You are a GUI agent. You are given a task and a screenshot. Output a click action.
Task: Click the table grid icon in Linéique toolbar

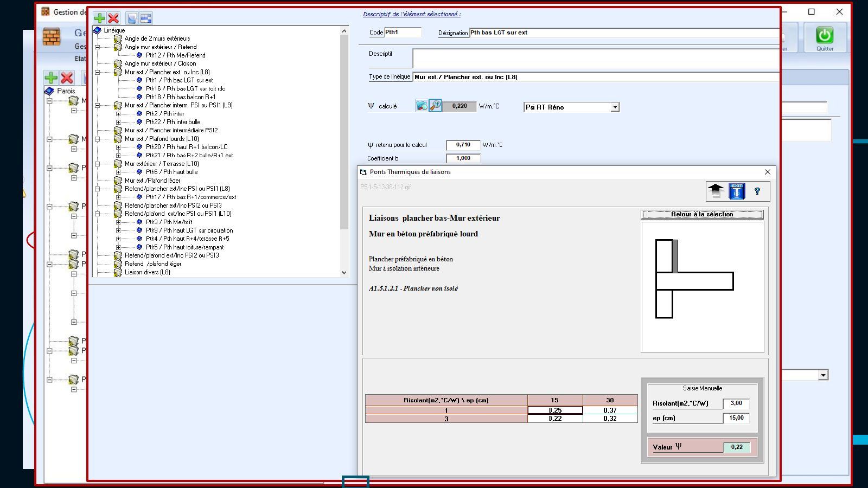point(146,18)
